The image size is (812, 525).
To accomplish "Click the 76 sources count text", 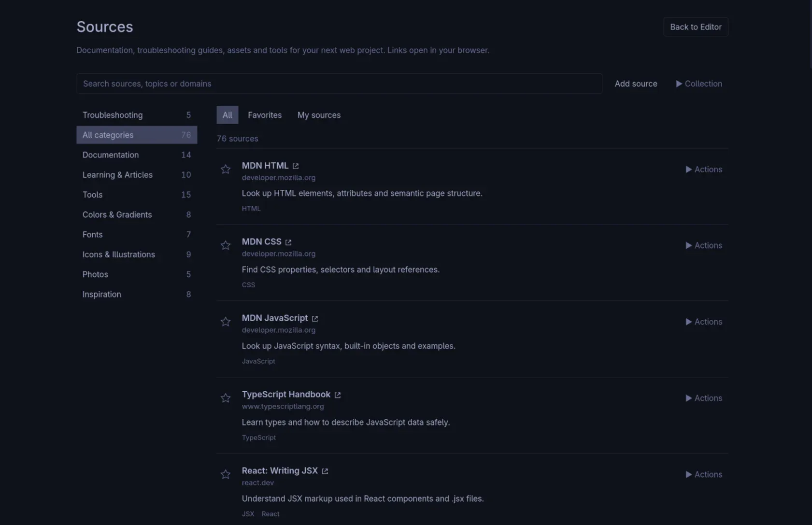I will (237, 139).
